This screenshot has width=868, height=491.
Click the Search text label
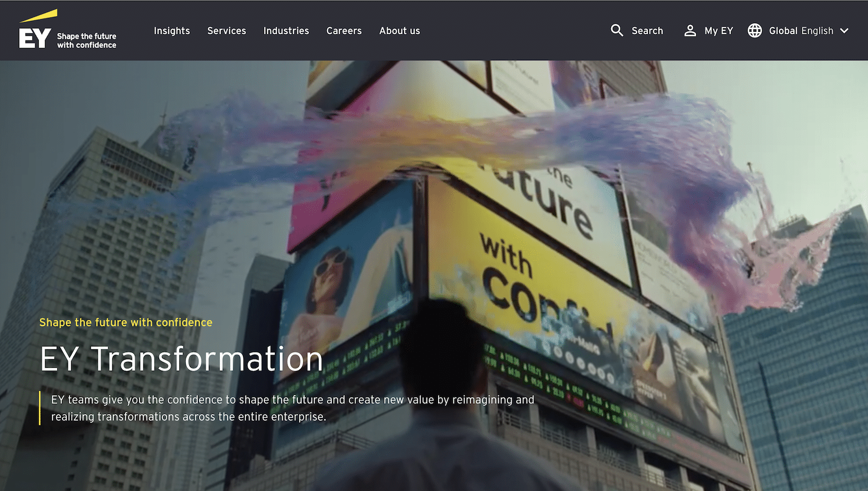[647, 31]
